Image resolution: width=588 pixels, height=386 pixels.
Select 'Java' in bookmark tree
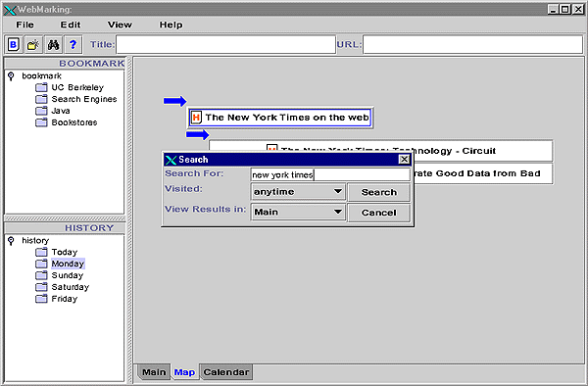pyautogui.click(x=61, y=111)
